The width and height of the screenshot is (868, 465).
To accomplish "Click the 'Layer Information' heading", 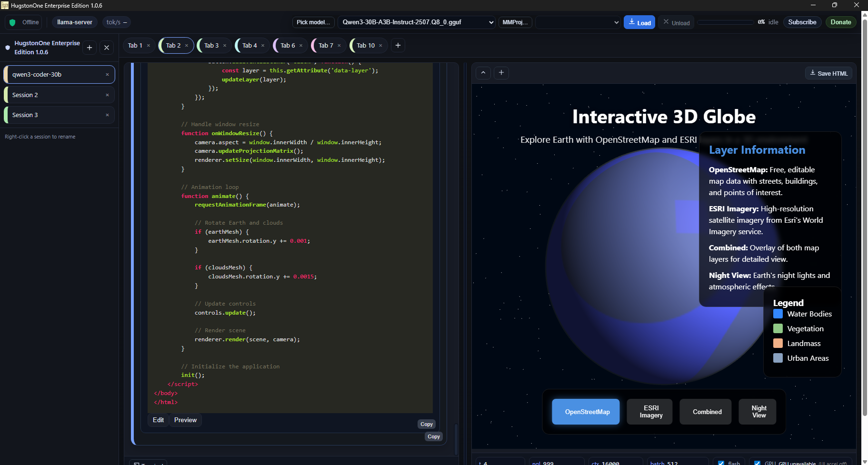I will point(757,150).
